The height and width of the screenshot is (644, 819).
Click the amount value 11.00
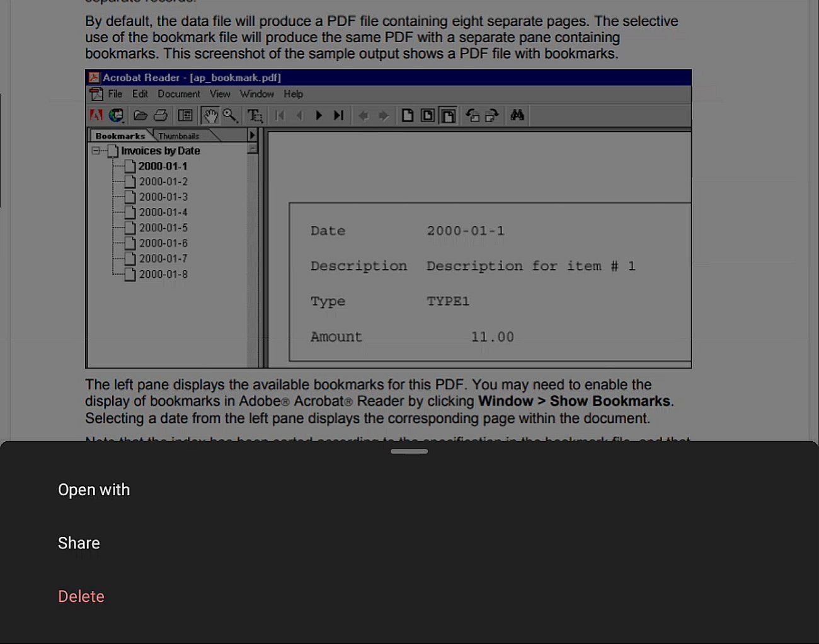coord(493,337)
